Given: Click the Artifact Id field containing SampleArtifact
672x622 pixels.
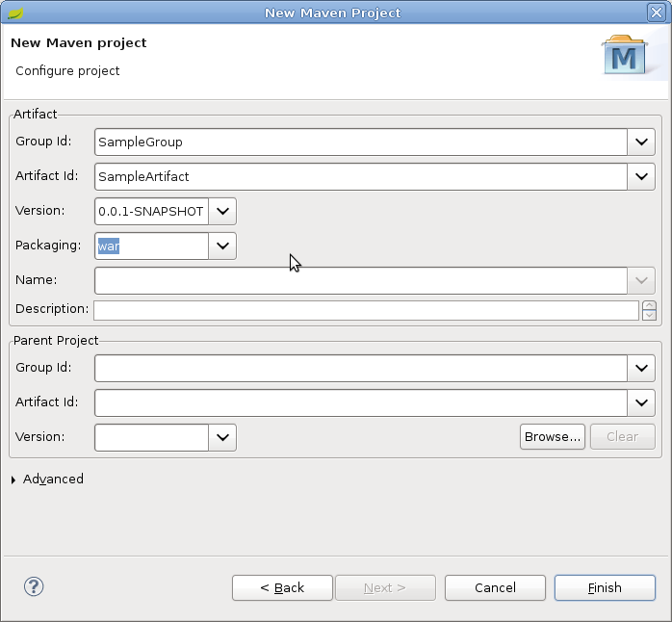Looking at the screenshot, I should click(361, 176).
